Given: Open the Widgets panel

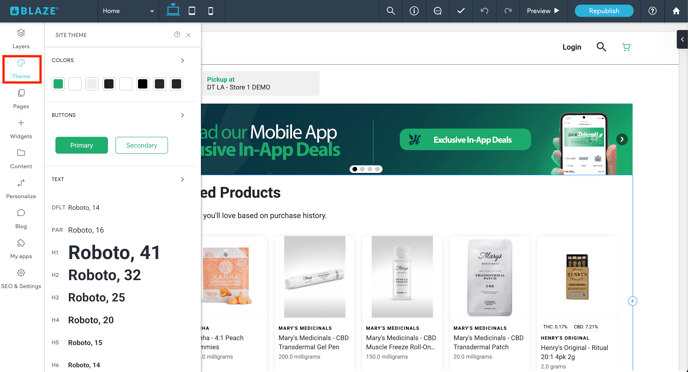Looking at the screenshot, I should (21, 129).
